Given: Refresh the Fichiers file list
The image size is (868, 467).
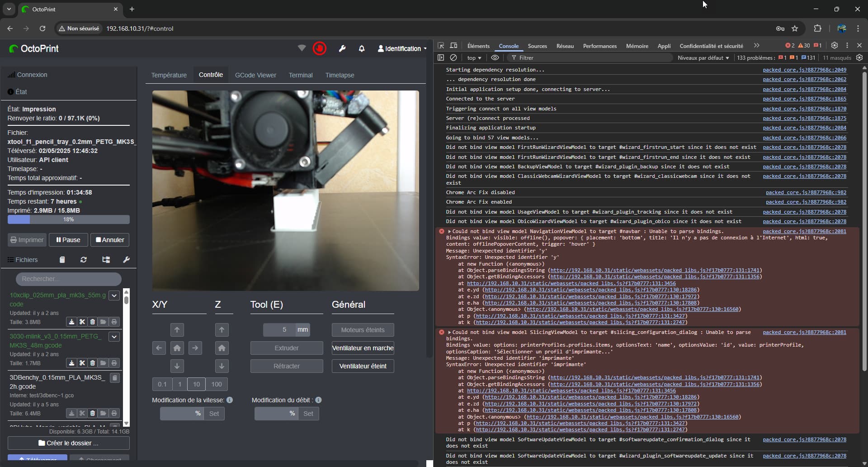Looking at the screenshot, I should tap(84, 260).
